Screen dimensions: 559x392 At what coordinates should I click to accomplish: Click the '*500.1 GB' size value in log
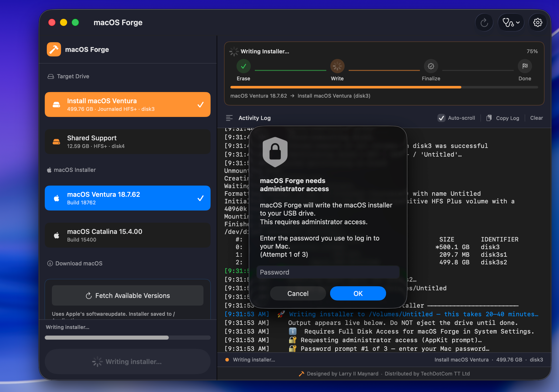pyautogui.click(x=452, y=247)
